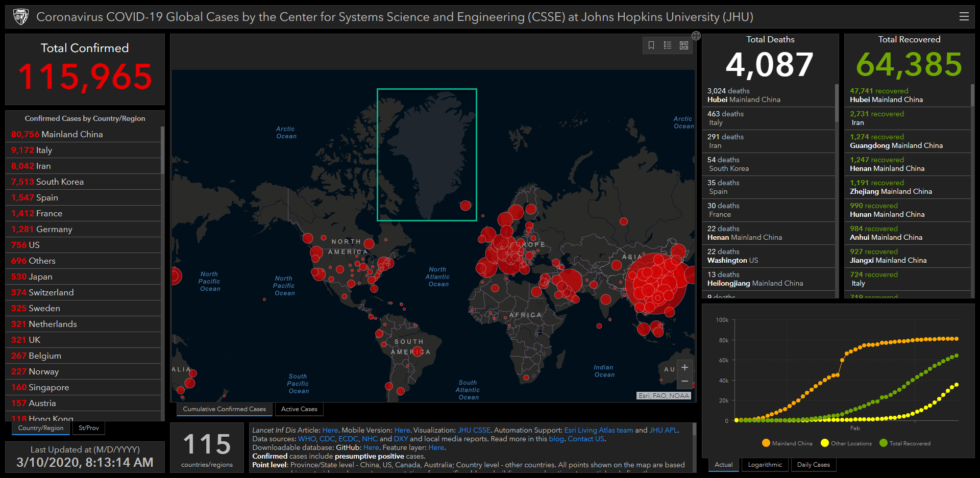
Task: Click the Esri, FAO, NOAA attribution
Action: 664,395
